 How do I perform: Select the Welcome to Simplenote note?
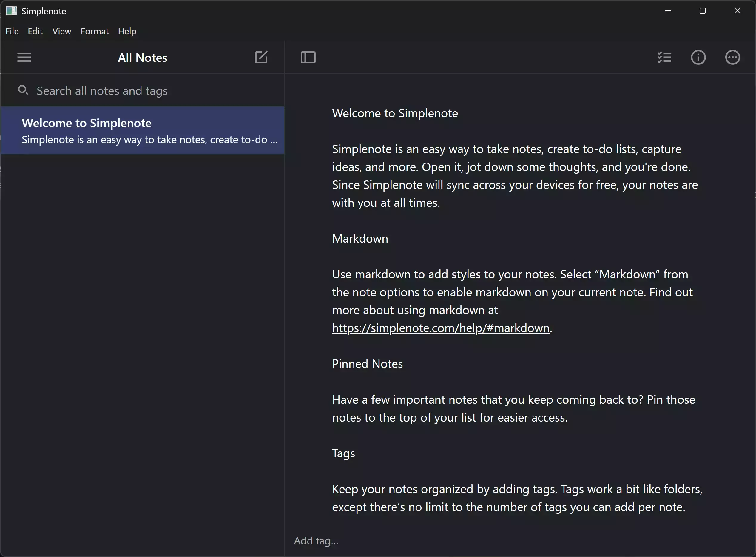(x=142, y=130)
